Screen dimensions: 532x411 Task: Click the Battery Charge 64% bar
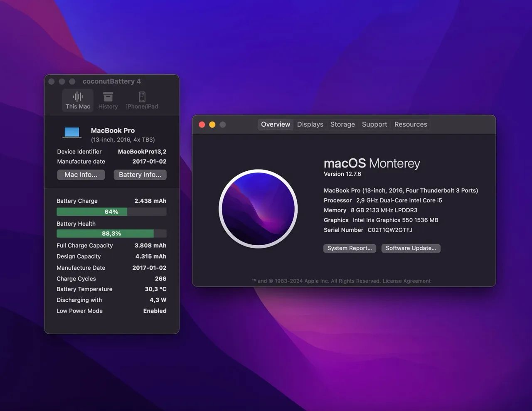[x=111, y=212]
